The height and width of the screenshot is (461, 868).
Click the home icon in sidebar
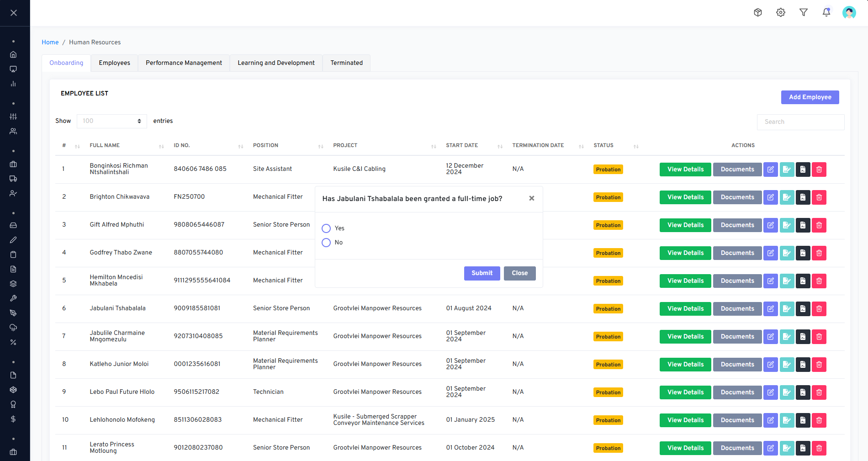13,55
